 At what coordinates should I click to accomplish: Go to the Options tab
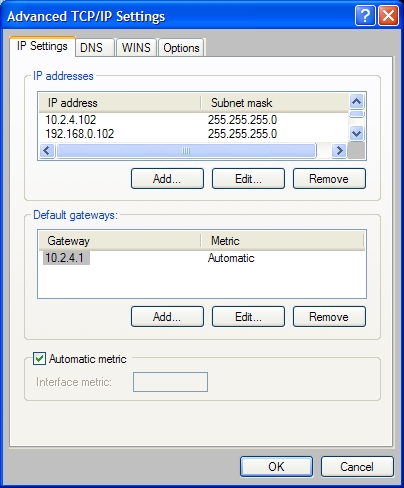[181, 47]
